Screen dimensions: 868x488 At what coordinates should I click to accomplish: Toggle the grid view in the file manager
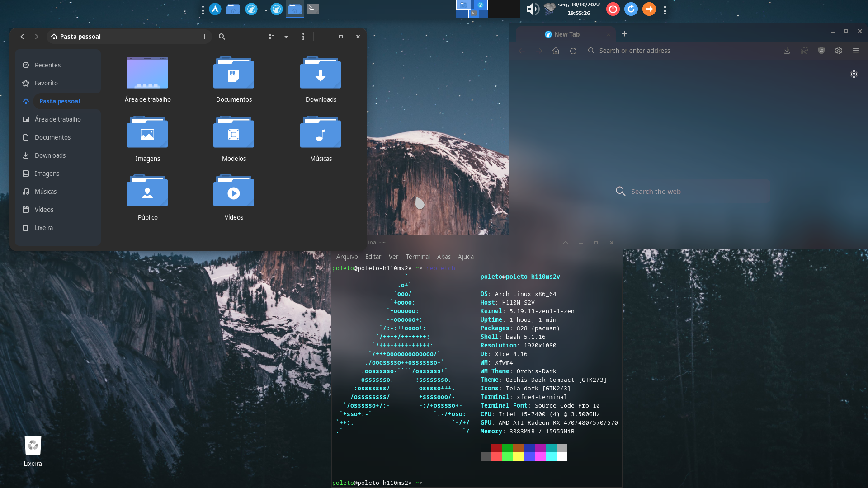(x=272, y=37)
